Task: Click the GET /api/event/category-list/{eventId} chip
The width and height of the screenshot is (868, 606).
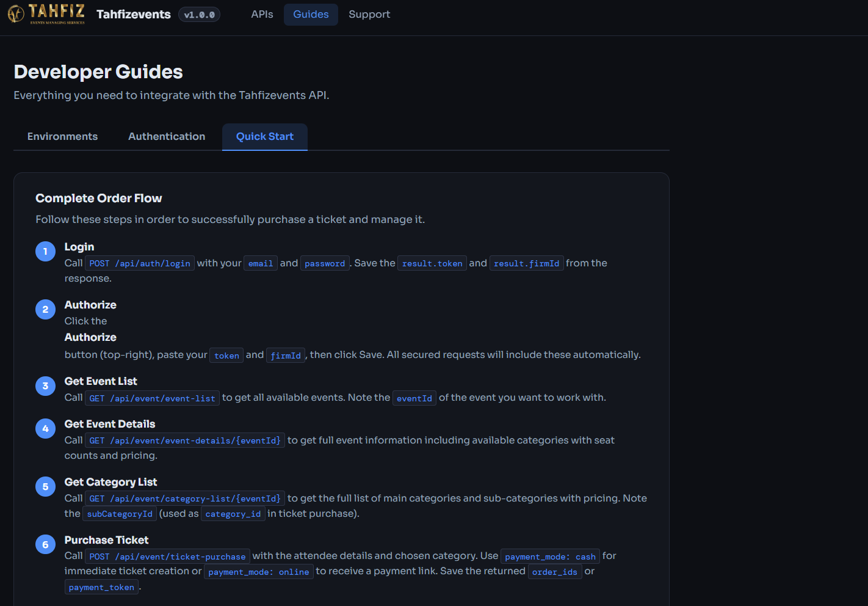Action: (185, 498)
